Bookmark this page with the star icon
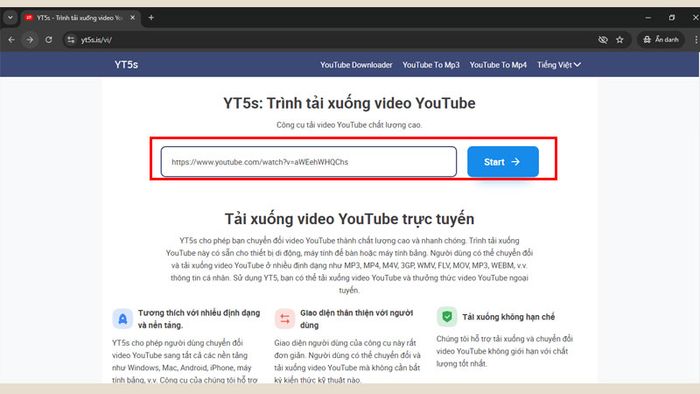Viewport: 700px width, 394px height. click(620, 40)
